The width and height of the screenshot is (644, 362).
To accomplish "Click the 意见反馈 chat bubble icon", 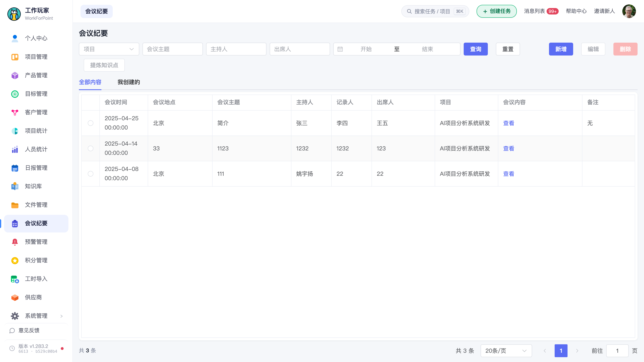I will [12, 330].
